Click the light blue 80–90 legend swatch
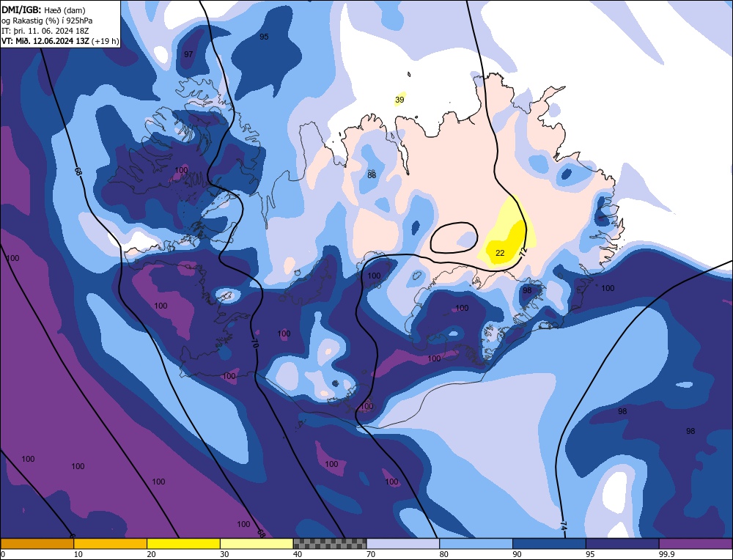The width and height of the screenshot is (733, 560). pos(476,543)
